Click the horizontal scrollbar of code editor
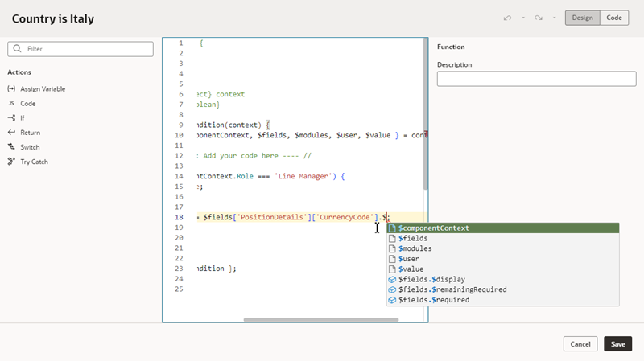Image resolution: width=644 pixels, height=361 pixels. click(320, 319)
